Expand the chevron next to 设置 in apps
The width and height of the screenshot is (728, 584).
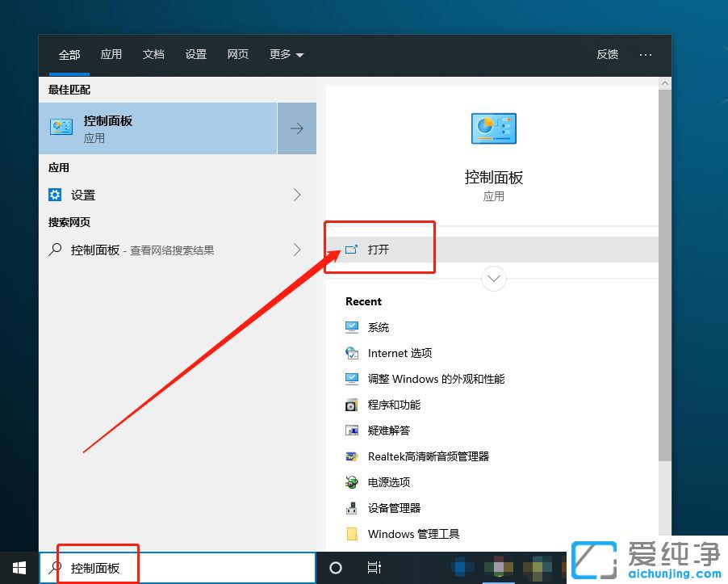297,195
